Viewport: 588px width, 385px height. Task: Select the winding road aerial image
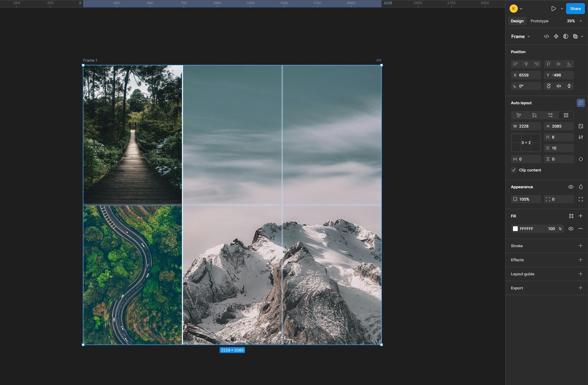133,275
